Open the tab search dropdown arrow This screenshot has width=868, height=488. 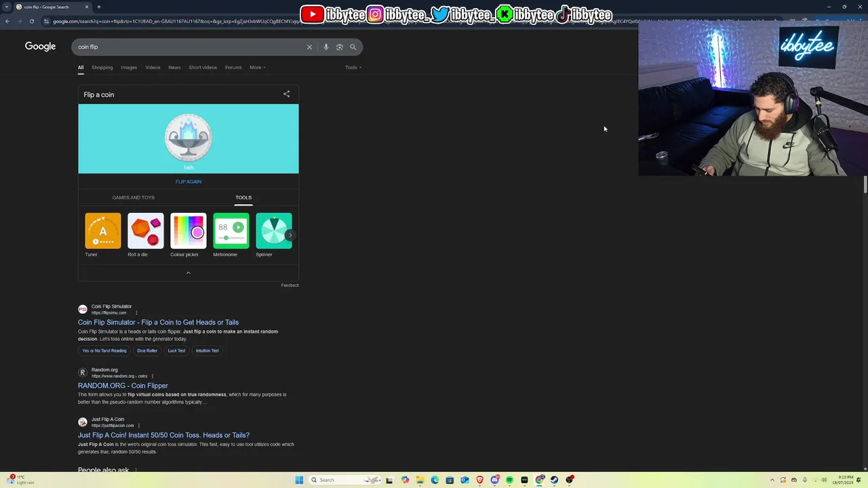pyautogui.click(x=7, y=7)
